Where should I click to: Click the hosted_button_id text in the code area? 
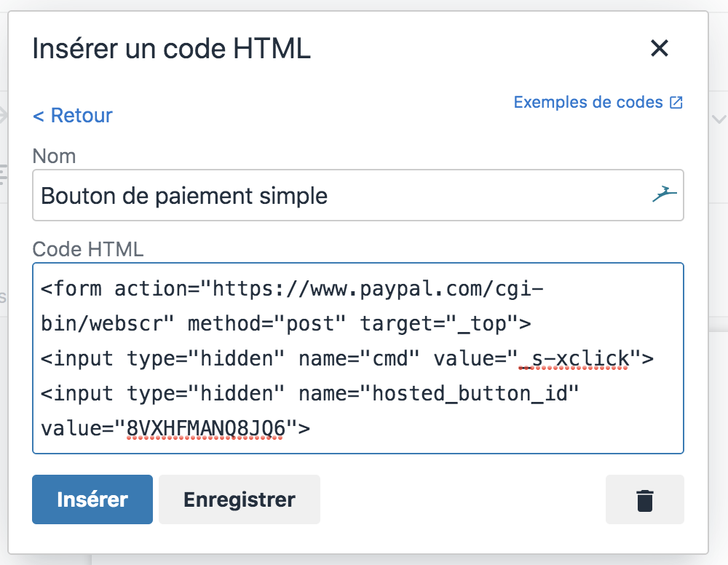470,394
